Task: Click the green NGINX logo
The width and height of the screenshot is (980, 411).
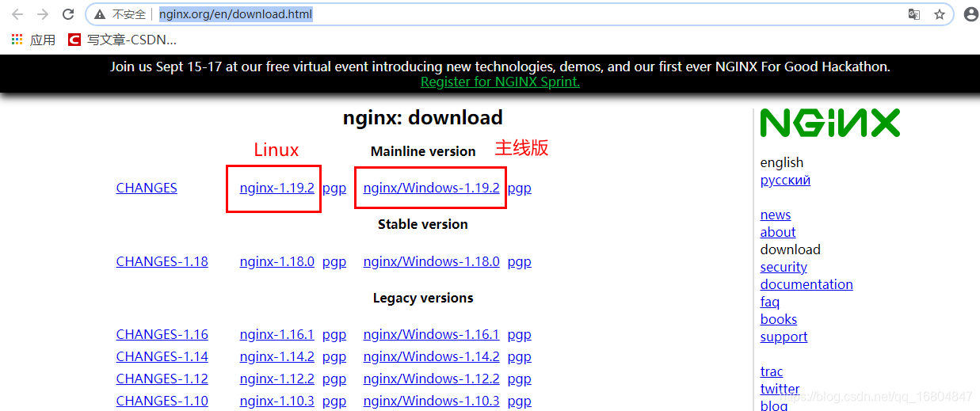Action: pos(830,123)
